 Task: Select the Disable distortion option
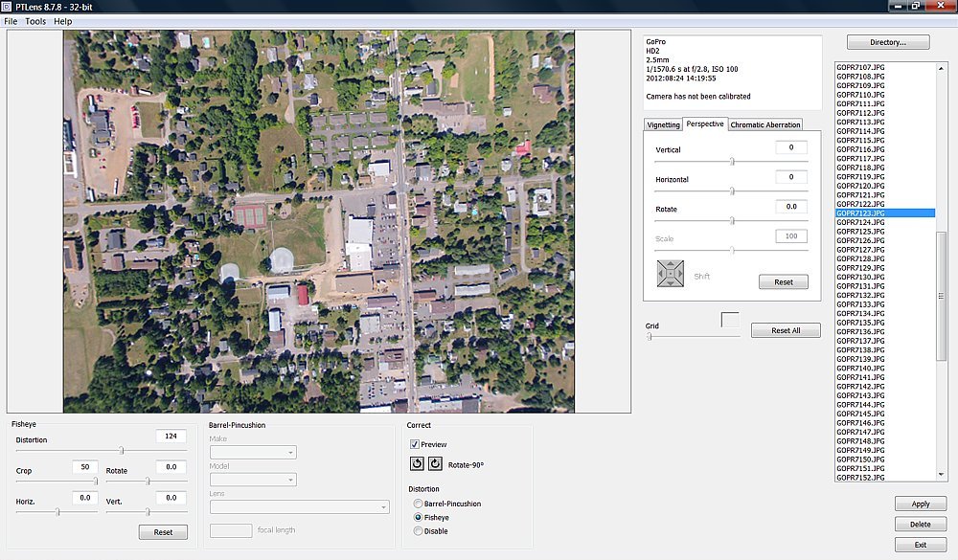(418, 531)
